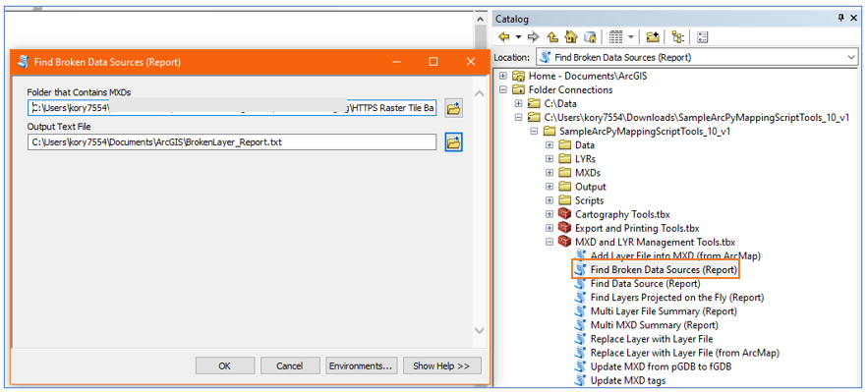
Task: Open Environments settings
Action: 362,365
